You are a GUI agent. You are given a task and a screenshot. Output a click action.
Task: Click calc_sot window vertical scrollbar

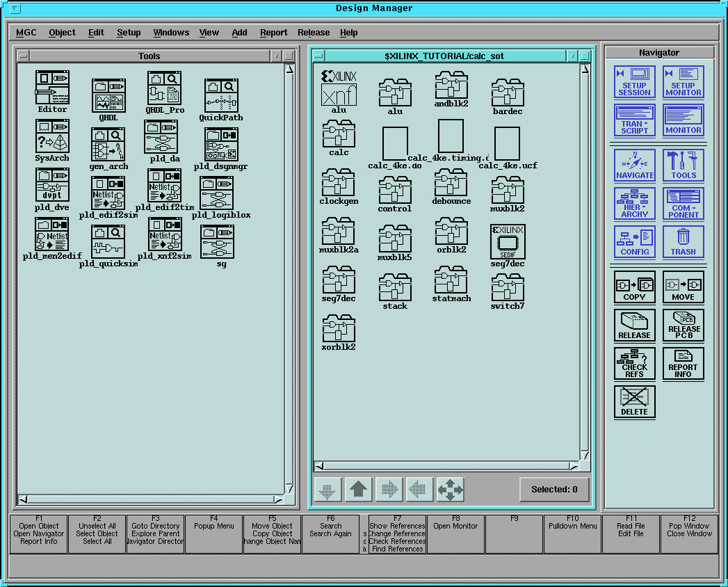click(x=585, y=262)
